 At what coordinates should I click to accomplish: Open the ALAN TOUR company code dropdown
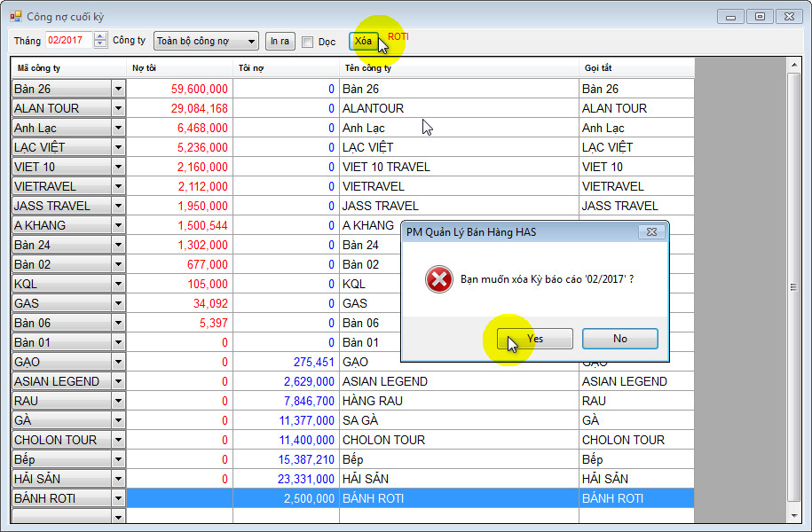pyautogui.click(x=118, y=108)
